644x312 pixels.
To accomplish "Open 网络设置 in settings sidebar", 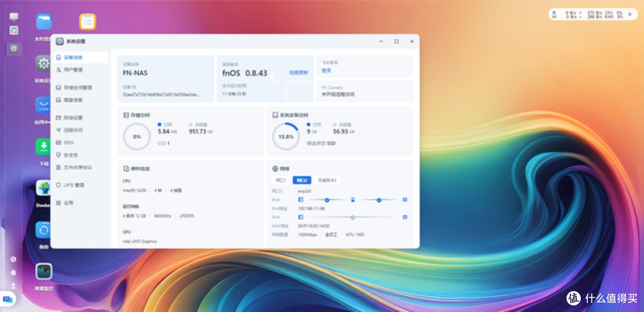I will (x=80, y=118).
